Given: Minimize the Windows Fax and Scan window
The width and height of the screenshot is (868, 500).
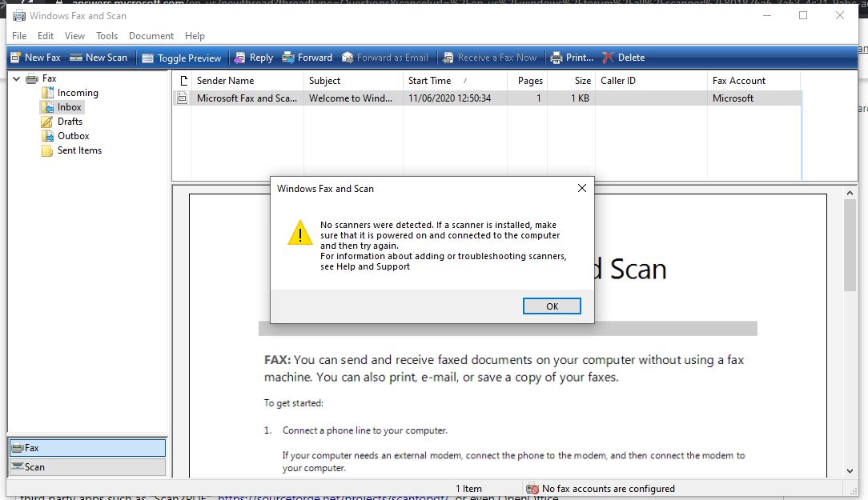Looking at the screenshot, I should 767,15.
